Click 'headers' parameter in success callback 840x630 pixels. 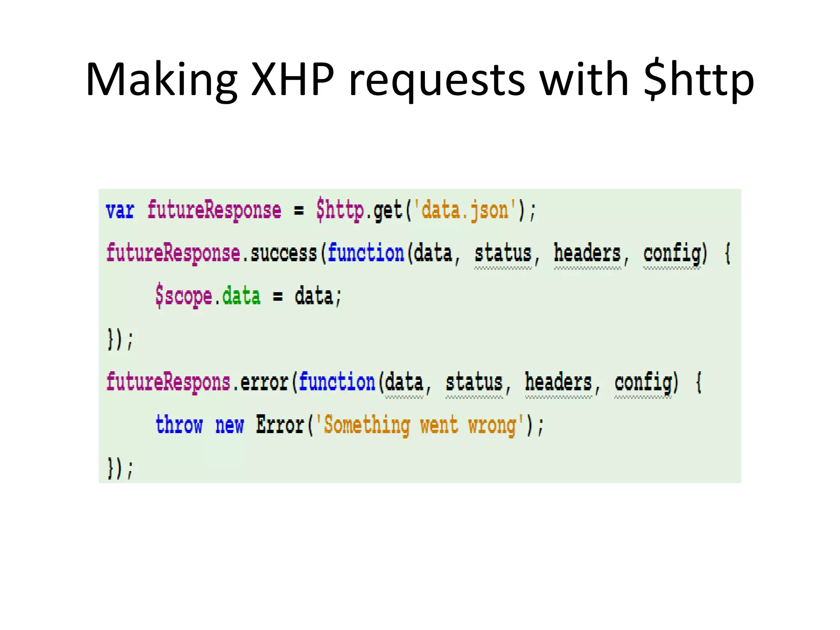587,253
